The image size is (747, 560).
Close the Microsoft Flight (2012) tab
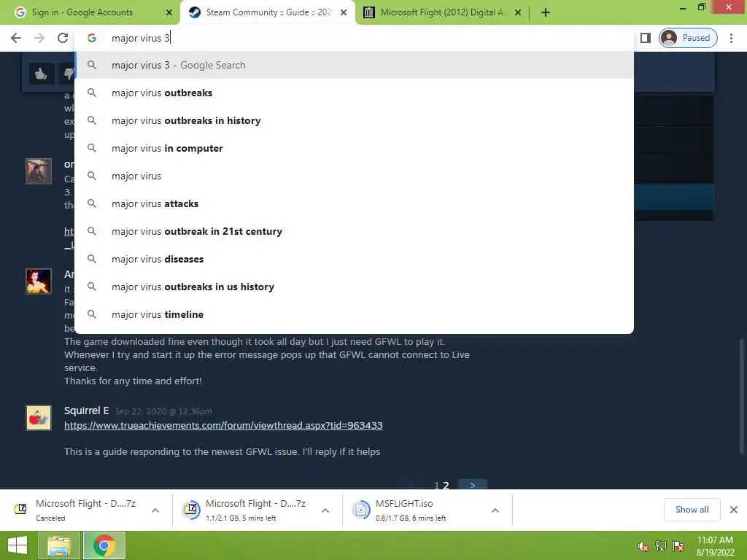coord(518,12)
